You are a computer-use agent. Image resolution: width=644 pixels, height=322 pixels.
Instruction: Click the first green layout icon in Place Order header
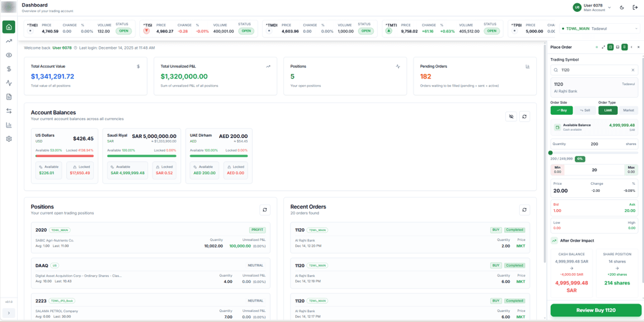(610, 47)
